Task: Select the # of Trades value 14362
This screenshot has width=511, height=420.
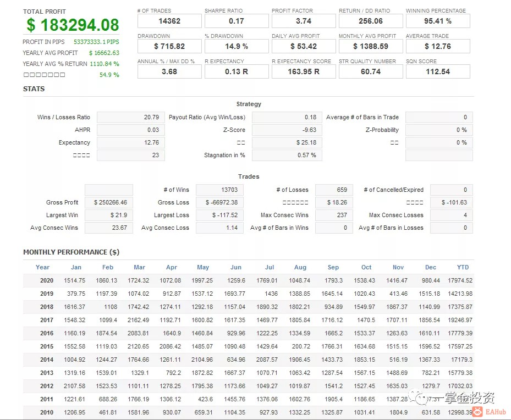Action: pyautogui.click(x=169, y=21)
